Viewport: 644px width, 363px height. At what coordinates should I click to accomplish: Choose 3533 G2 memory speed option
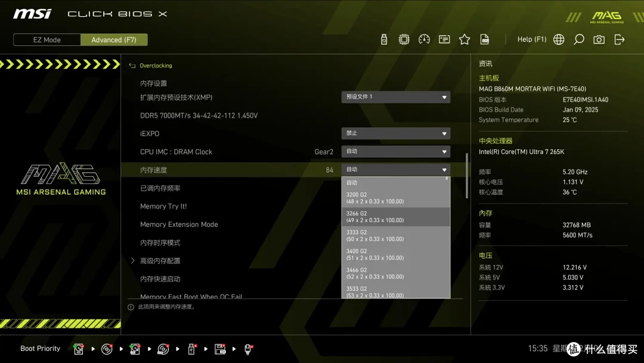pos(395,291)
